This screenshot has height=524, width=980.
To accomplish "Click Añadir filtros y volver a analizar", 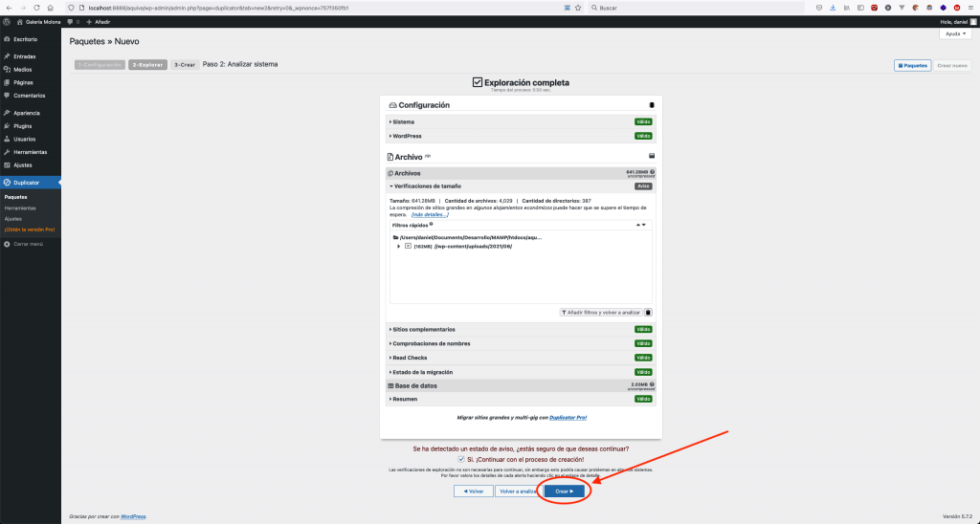I will pos(601,313).
